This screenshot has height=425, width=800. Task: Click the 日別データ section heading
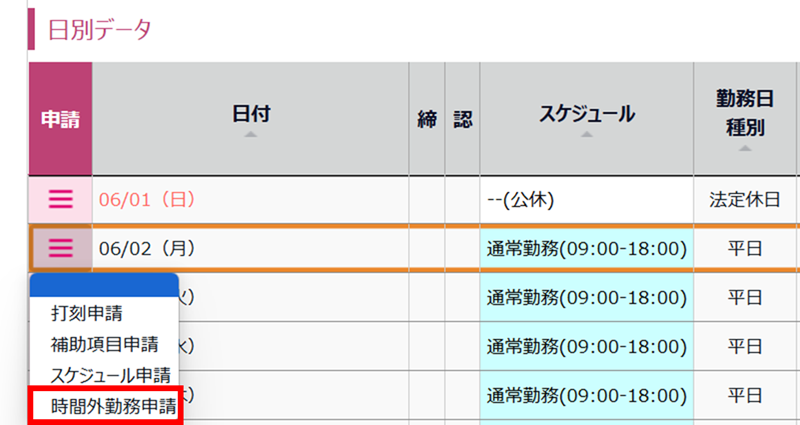point(99,30)
